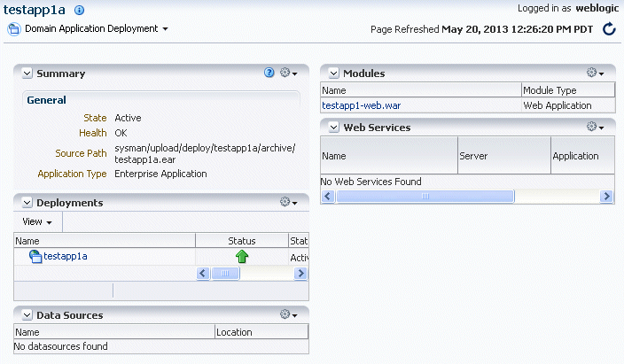Viewport: 624px width, 364px height.
Task: Click the Application column header in Web Services
Action: tap(582, 156)
